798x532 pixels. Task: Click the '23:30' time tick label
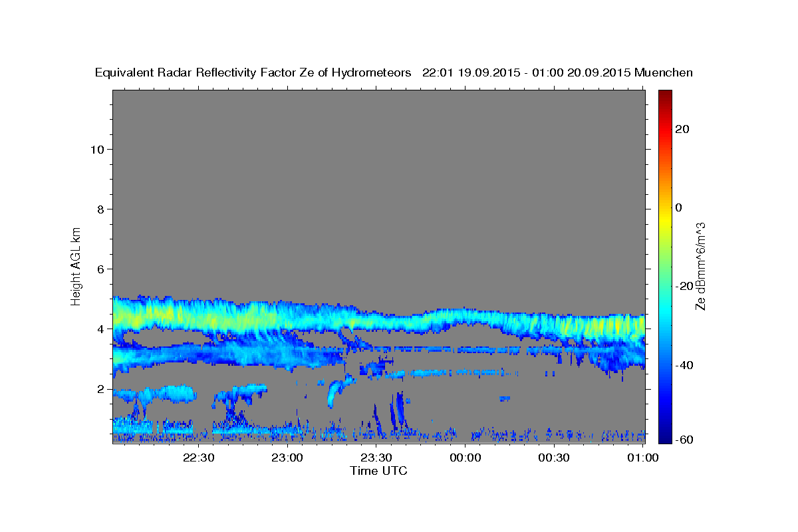click(376, 458)
